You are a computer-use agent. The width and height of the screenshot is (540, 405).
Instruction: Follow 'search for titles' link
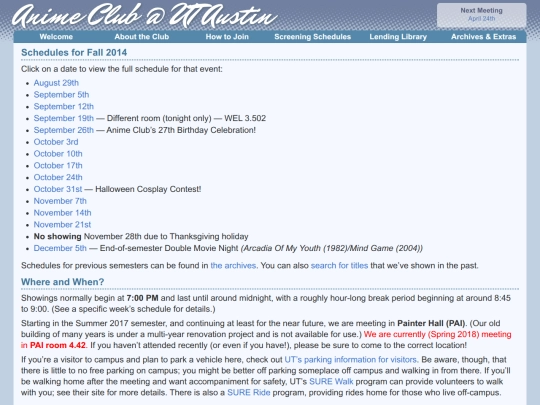(x=339, y=266)
